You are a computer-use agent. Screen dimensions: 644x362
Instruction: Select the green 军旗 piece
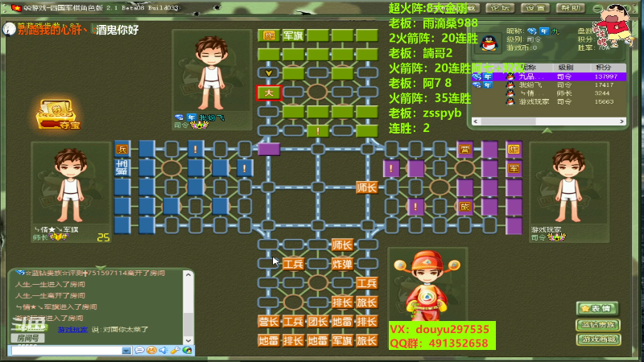[293, 35]
